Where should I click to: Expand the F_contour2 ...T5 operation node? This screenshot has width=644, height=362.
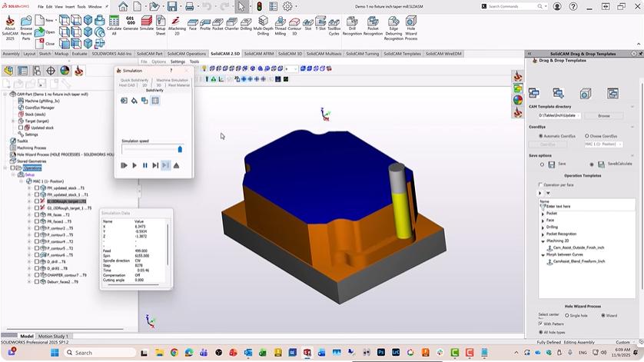tap(29, 228)
